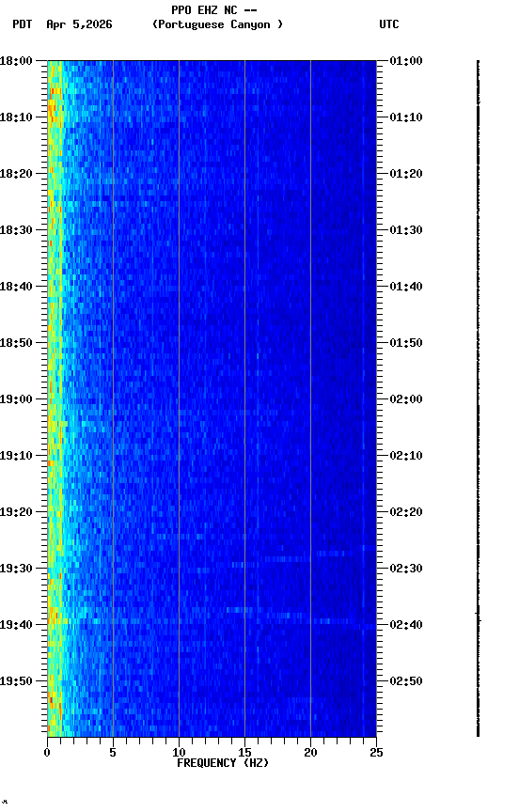Click the '19:50' PDT time label
The height and width of the screenshot is (812, 519).
[x=16, y=682]
